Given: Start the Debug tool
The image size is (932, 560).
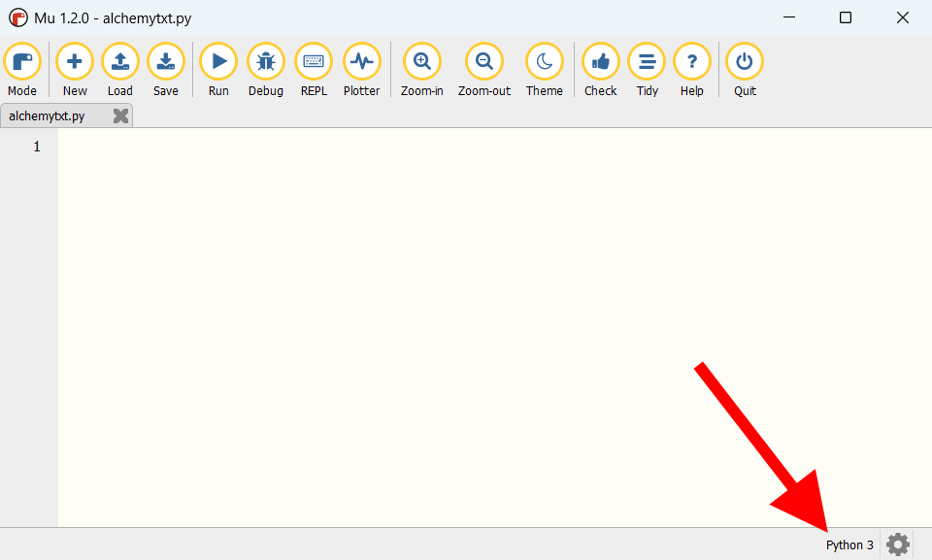Looking at the screenshot, I should click(x=266, y=62).
